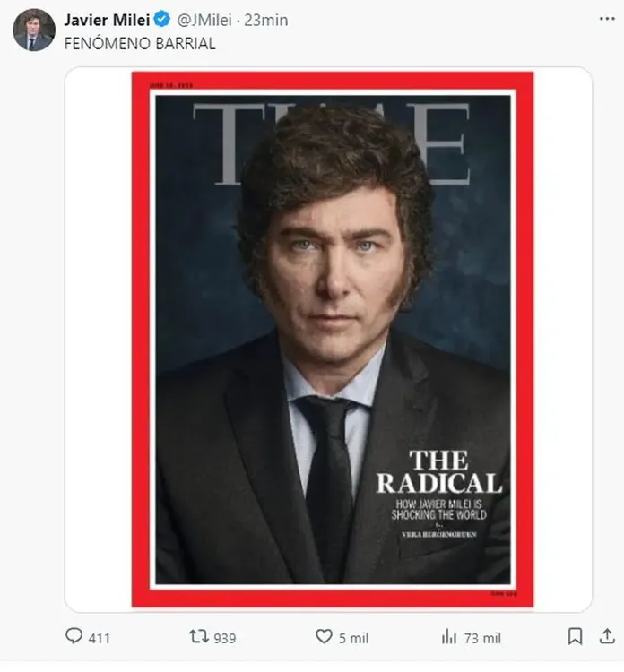This screenshot has height=672, width=624.
Task: Click the blue verified badge
Action: pyautogui.click(x=162, y=20)
